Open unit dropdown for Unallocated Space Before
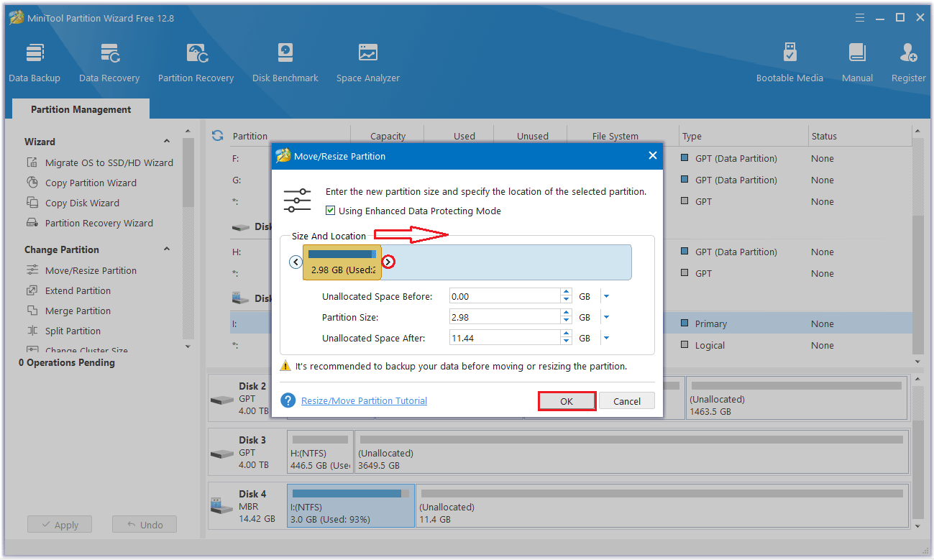 coord(606,296)
